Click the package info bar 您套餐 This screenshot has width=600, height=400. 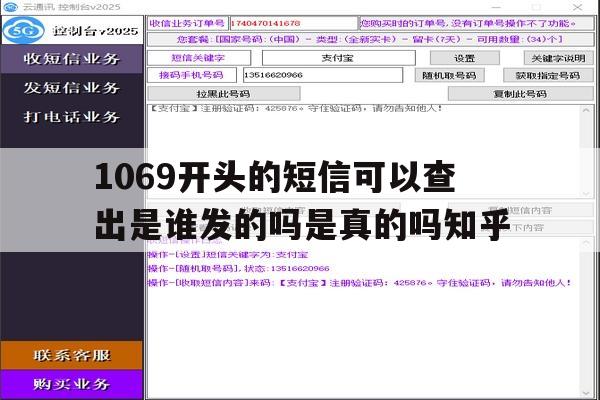370,39
